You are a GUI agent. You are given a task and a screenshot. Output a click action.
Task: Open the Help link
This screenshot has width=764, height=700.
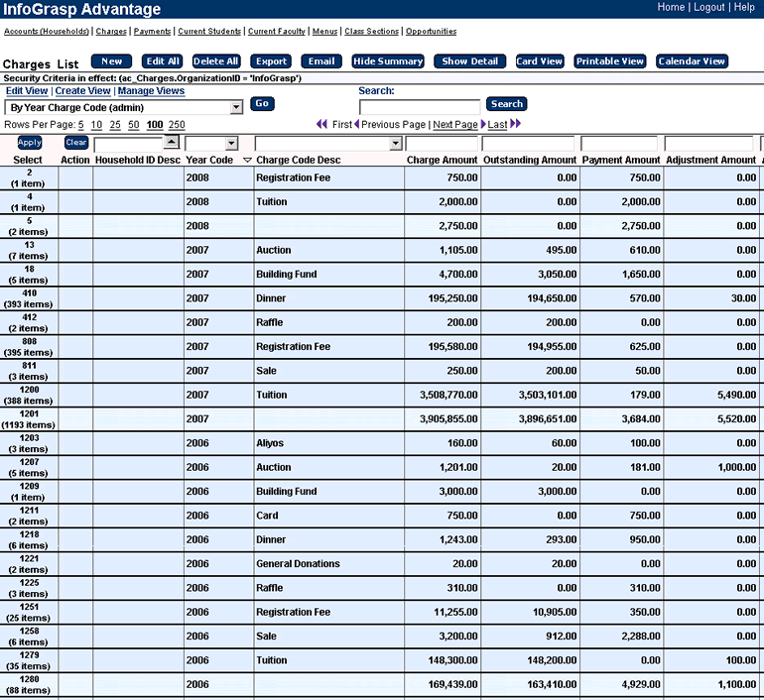point(744,7)
